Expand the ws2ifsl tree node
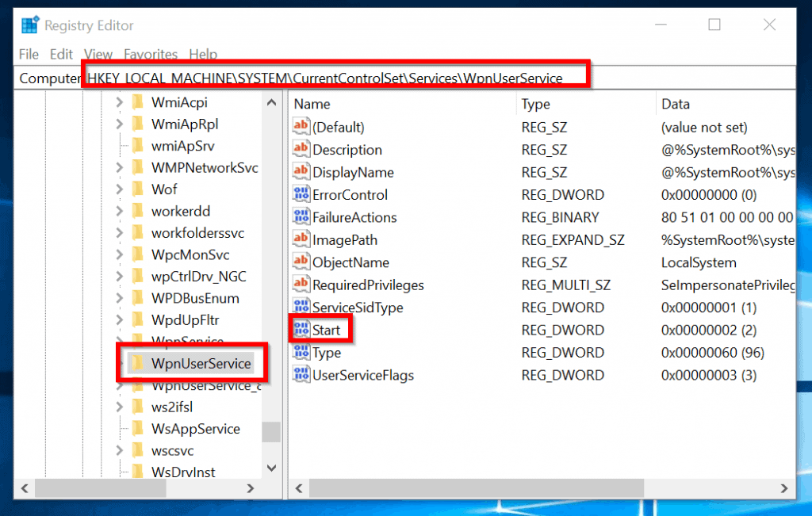812x516 pixels. coord(120,407)
